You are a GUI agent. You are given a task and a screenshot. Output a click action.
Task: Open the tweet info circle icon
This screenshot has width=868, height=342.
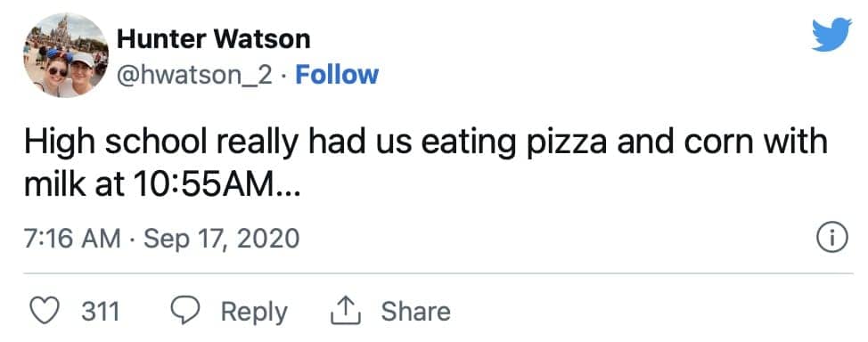pyautogui.click(x=832, y=238)
